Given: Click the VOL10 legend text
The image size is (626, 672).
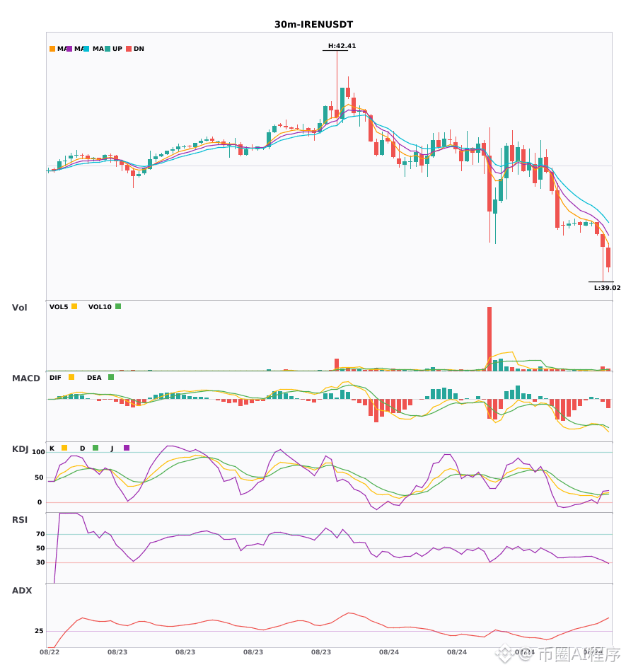Looking at the screenshot, I should pyautogui.click(x=100, y=307).
